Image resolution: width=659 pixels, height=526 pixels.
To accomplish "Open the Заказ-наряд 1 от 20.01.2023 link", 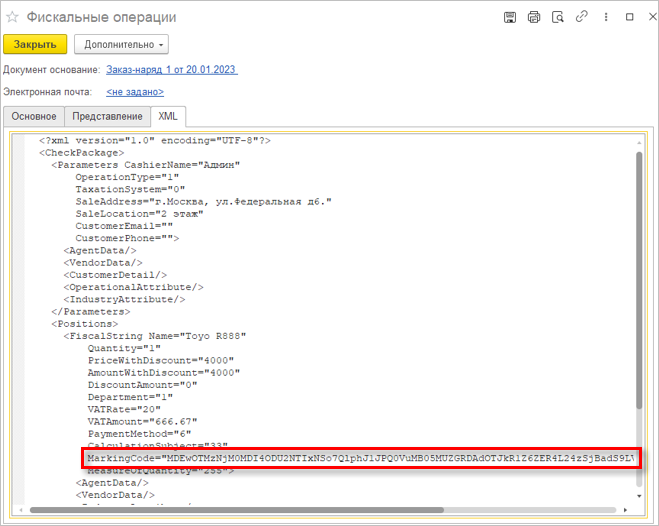I will [171, 69].
